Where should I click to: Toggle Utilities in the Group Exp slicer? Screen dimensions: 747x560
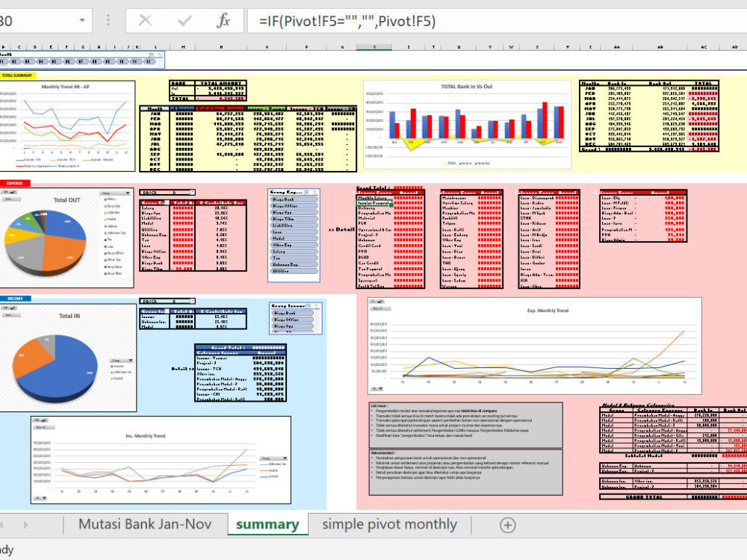(294, 271)
